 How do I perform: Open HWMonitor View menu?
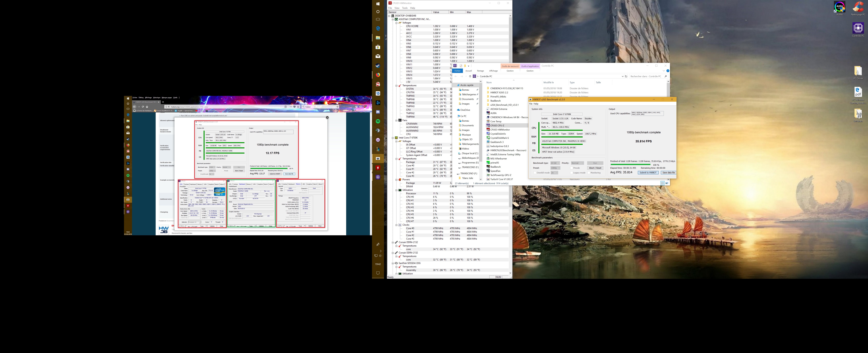coord(397,8)
